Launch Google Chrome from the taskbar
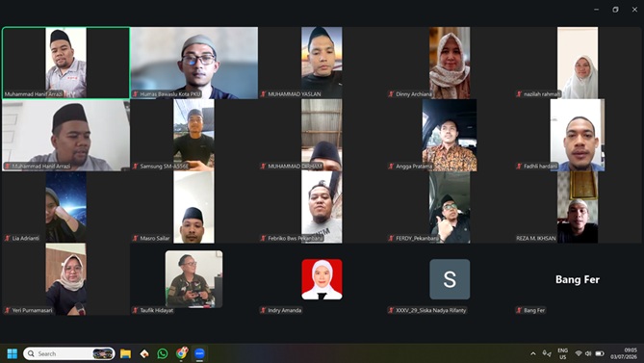The width and height of the screenshot is (644, 363). pos(182,353)
